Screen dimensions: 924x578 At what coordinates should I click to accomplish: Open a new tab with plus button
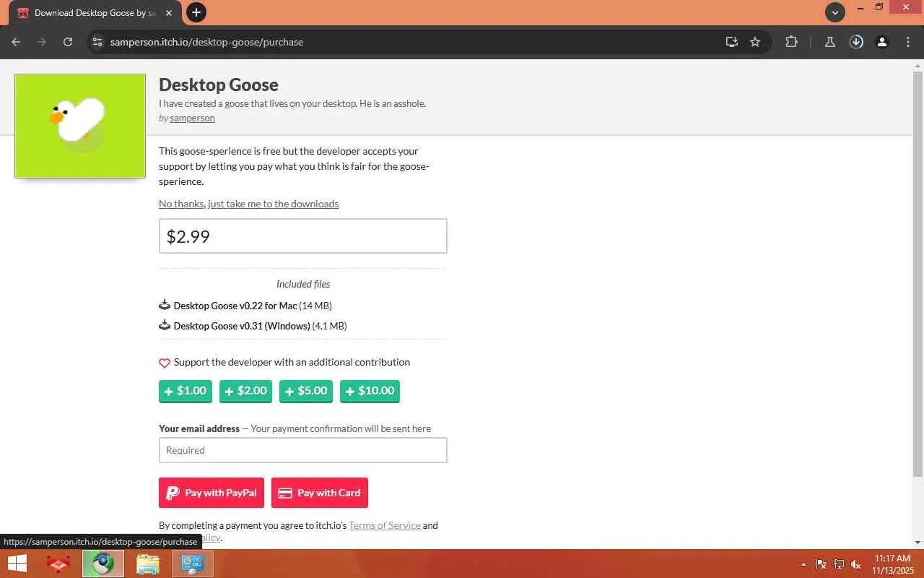(196, 12)
